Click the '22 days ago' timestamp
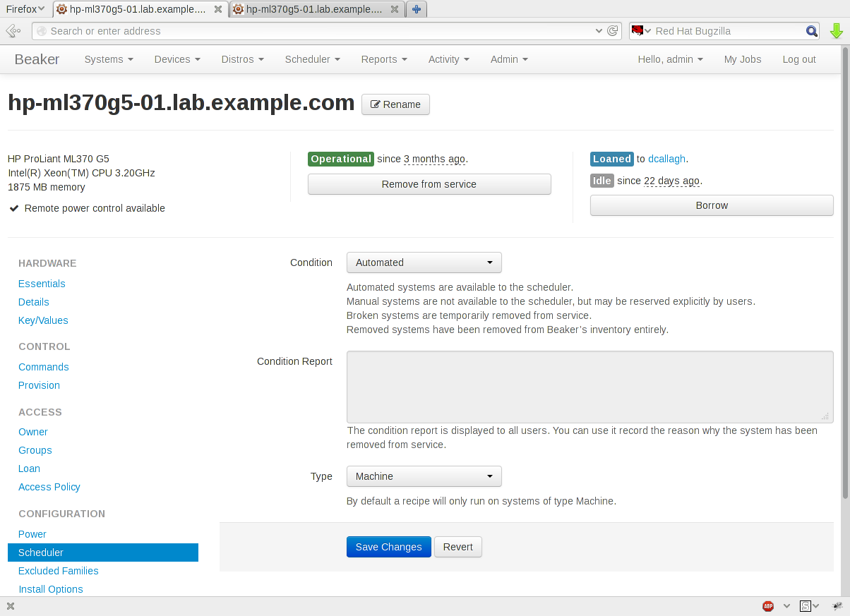 [x=671, y=181]
